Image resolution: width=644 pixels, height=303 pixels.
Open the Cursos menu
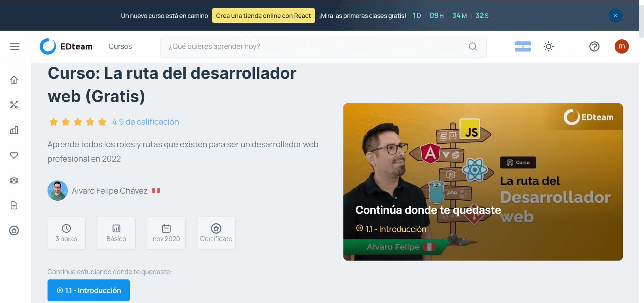click(x=120, y=46)
